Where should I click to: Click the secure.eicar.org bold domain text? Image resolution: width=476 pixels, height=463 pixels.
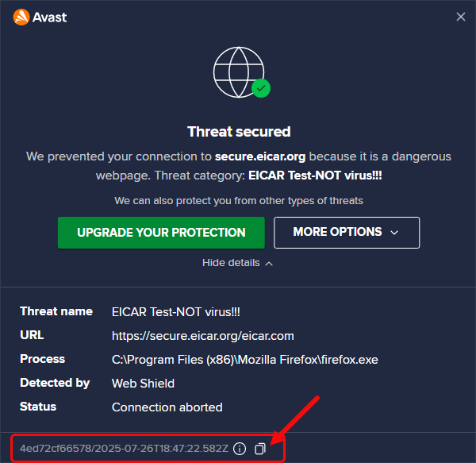260,156
